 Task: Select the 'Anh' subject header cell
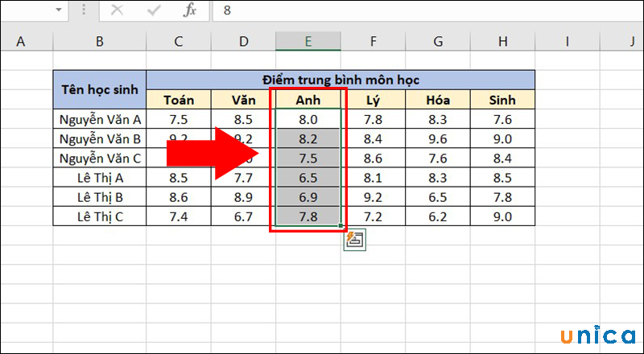tap(308, 100)
